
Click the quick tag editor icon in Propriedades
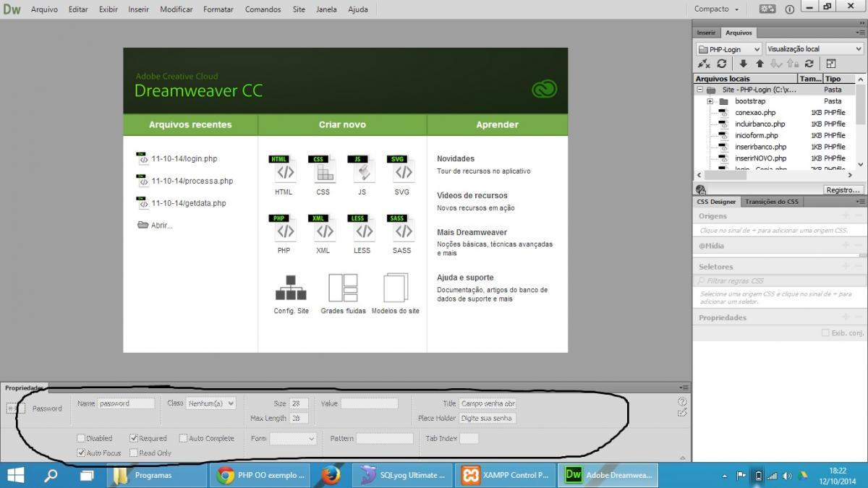pos(682,413)
